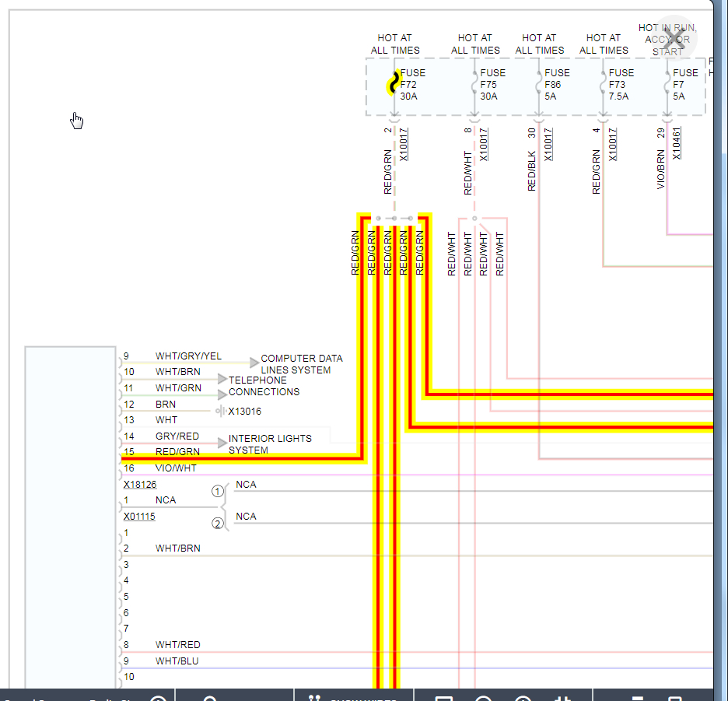Screen dimensions: 728x701
Task: Click the circled 1 splice marker
Action: (217, 491)
